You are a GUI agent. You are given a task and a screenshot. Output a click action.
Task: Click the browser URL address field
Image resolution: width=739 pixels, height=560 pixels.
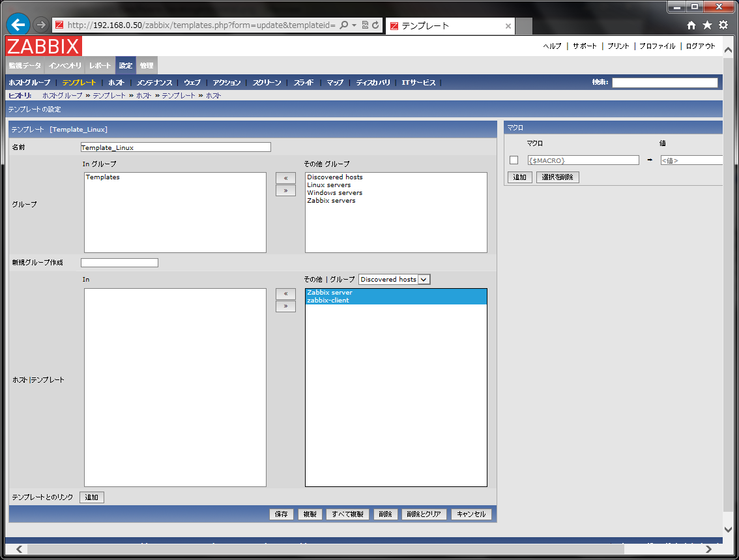click(x=201, y=25)
